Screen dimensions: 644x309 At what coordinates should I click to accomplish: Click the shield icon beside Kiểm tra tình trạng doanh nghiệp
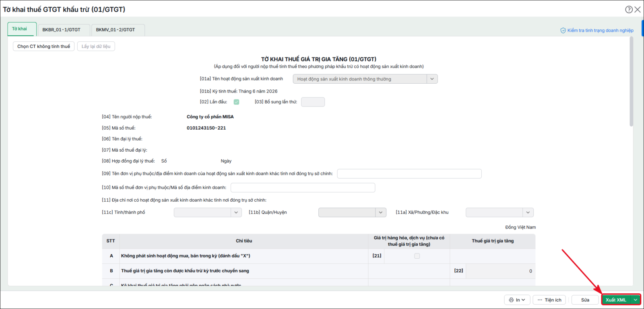563,31
